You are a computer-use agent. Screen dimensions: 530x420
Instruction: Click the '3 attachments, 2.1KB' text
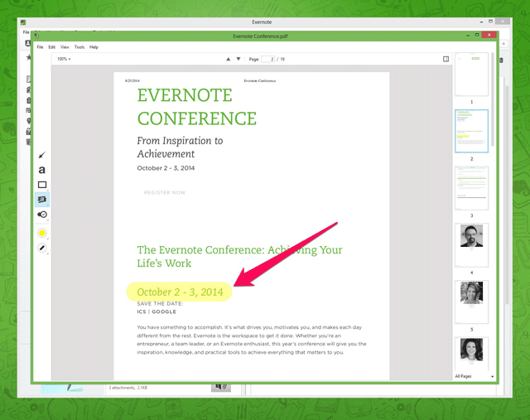point(128,388)
